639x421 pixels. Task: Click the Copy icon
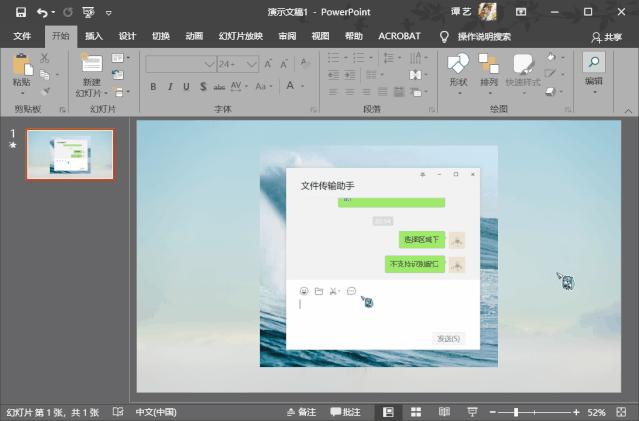tap(45, 75)
